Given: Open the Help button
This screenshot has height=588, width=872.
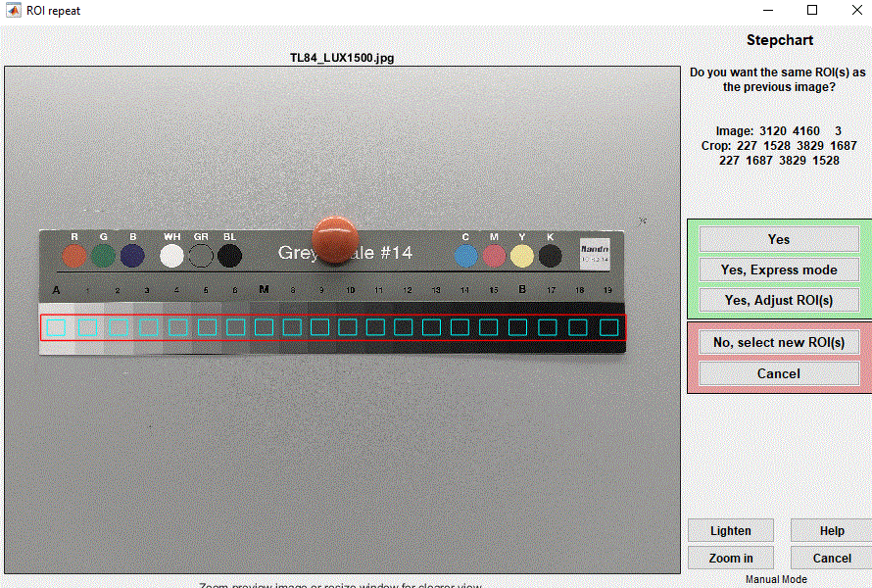Looking at the screenshot, I should [832, 531].
